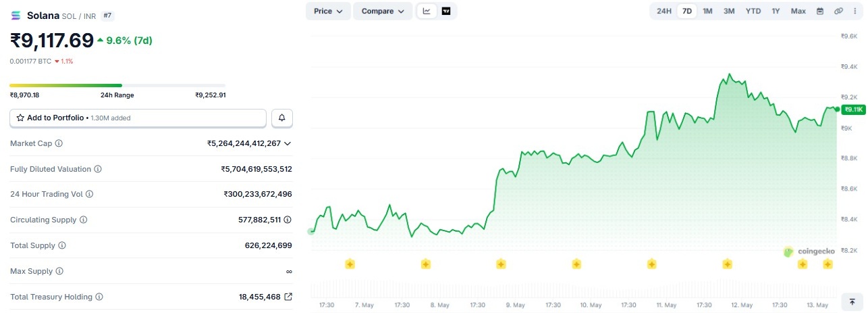Image resolution: width=868 pixels, height=313 pixels.
Task: Click the 18,455,468 treasury holding value
Action: click(x=260, y=297)
